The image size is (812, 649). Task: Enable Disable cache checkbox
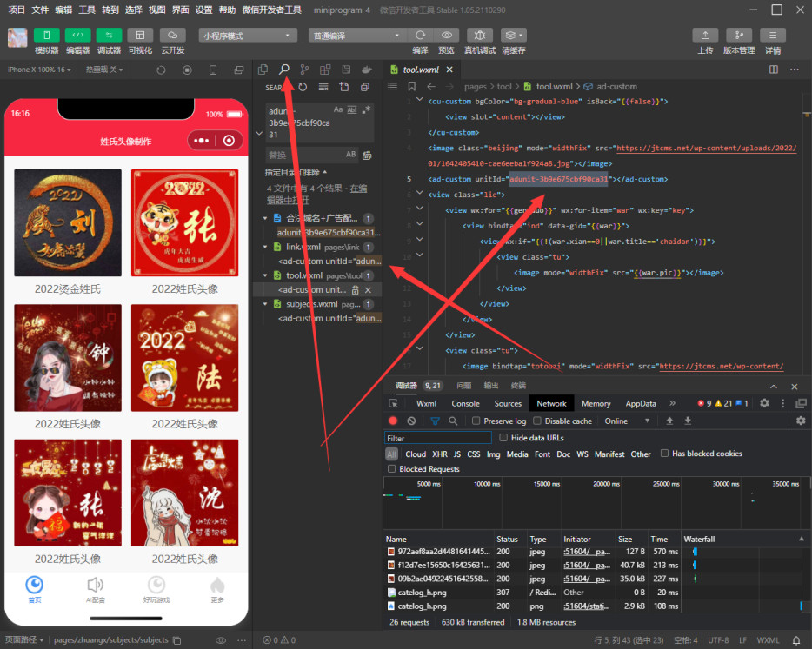pos(537,421)
